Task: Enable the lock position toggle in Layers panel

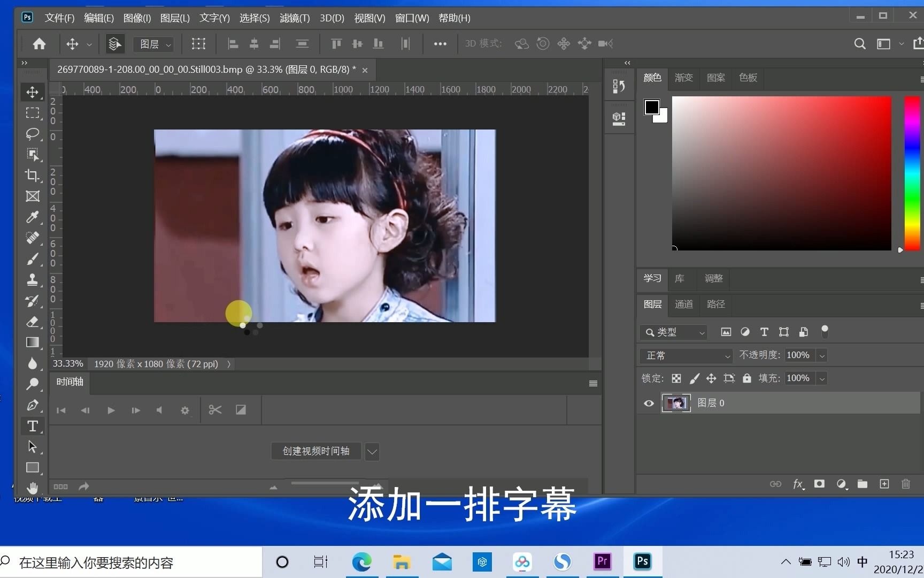Action: (711, 378)
